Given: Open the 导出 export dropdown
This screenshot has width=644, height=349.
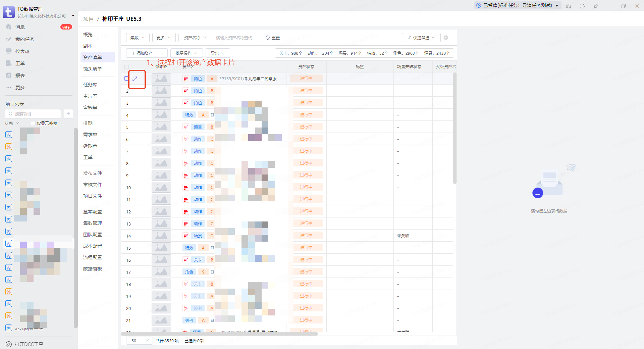Looking at the screenshot, I should (218, 53).
